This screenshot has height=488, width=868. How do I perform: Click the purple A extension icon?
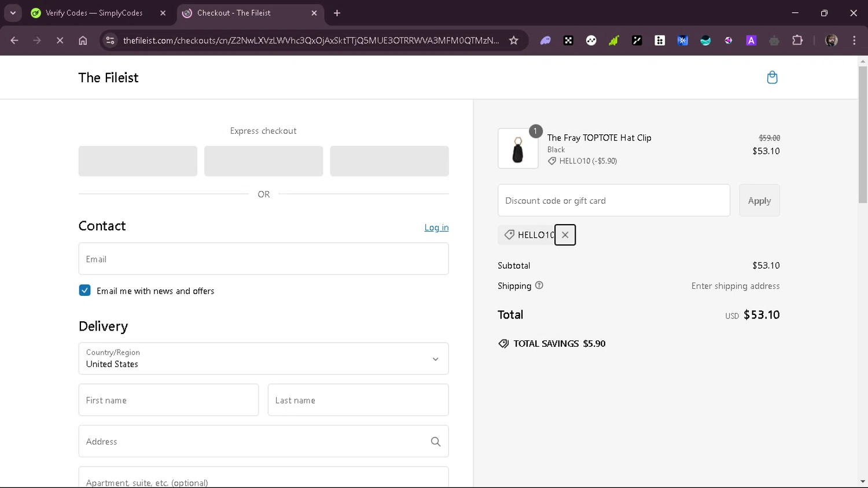click(751, 41)
